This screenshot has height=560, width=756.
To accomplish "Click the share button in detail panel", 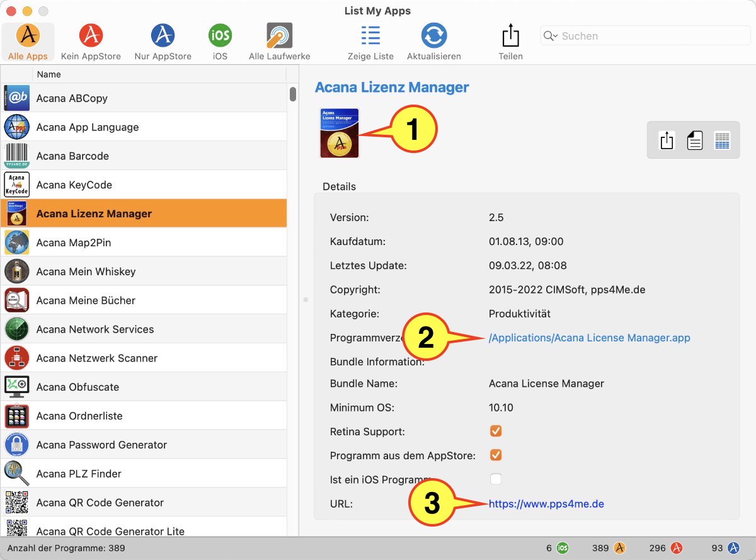I will click(667, 140).
